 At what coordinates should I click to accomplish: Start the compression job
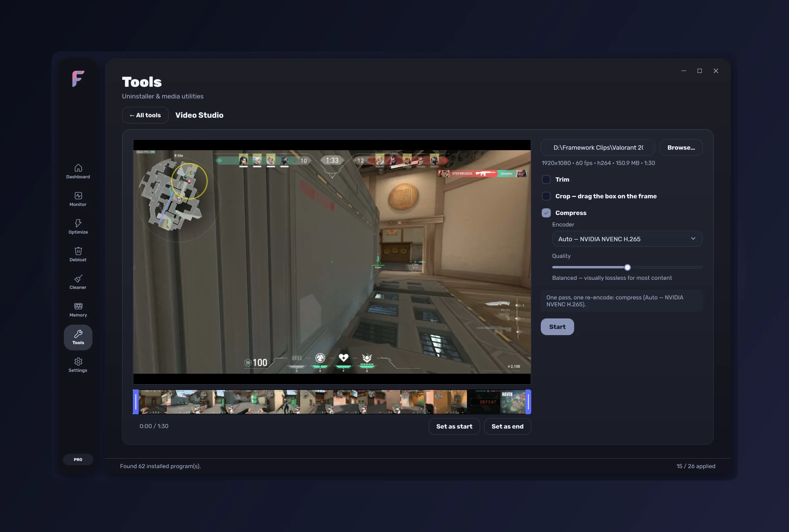pos(557,327)
